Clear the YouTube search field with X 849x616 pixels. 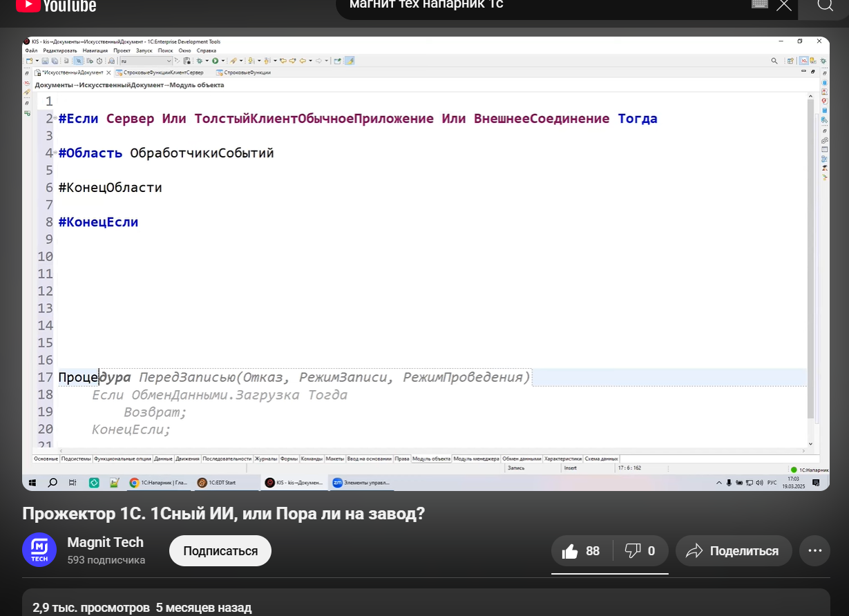point(783,5)
